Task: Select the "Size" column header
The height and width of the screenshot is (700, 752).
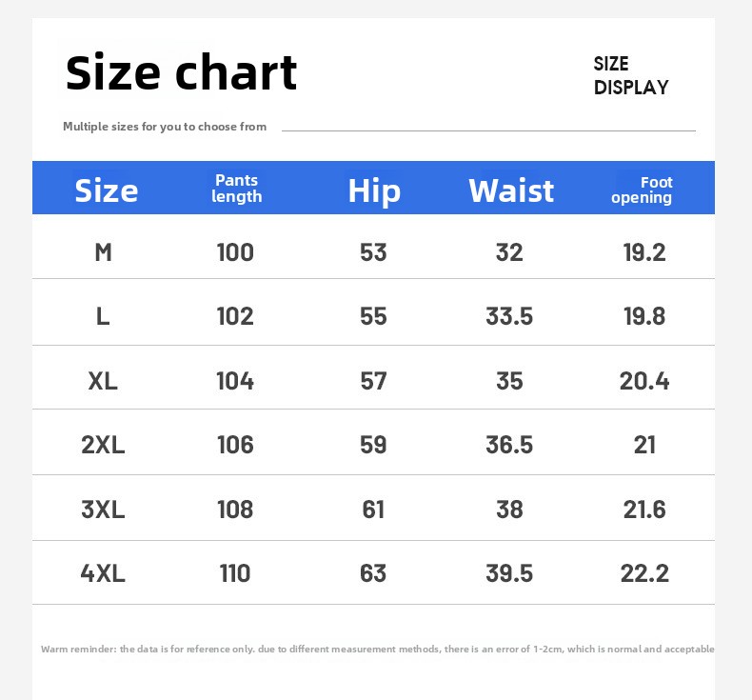Action: (107, 190)
